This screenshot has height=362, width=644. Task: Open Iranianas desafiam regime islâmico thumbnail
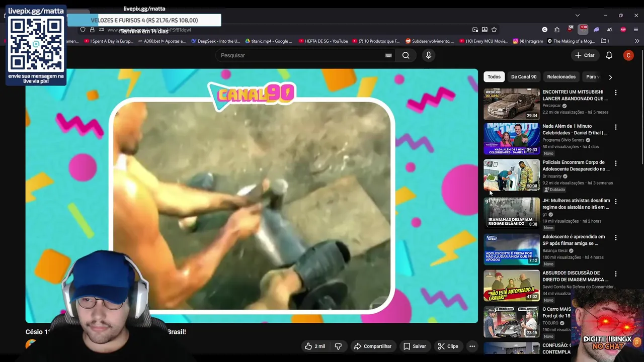(512, 212)
